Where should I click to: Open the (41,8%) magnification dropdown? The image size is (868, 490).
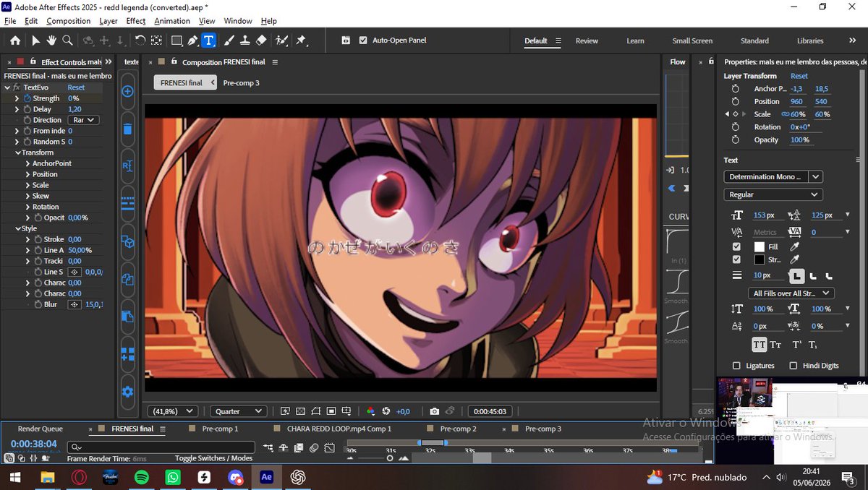[172, 411]
